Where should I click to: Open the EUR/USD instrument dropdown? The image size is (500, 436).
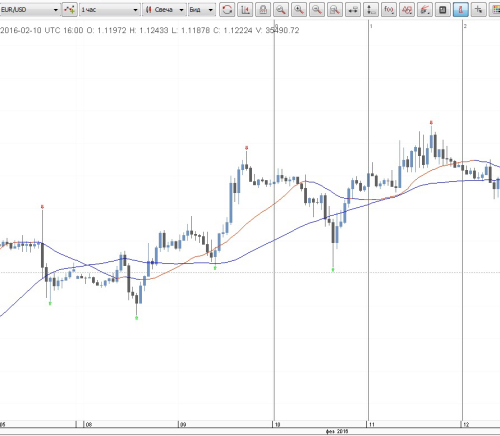tap(30, 10)
